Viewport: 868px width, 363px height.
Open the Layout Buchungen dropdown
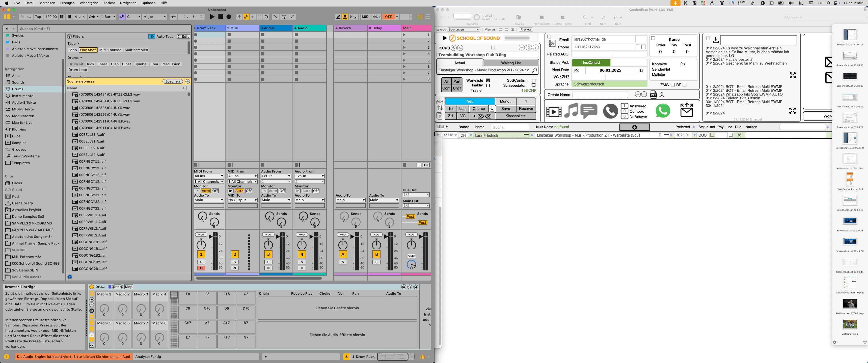463,30
